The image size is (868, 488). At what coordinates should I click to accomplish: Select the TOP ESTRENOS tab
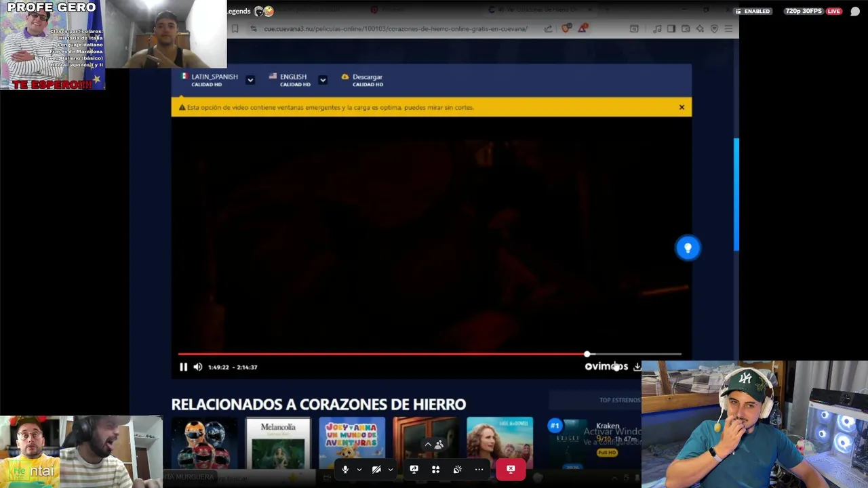[619, 400]
